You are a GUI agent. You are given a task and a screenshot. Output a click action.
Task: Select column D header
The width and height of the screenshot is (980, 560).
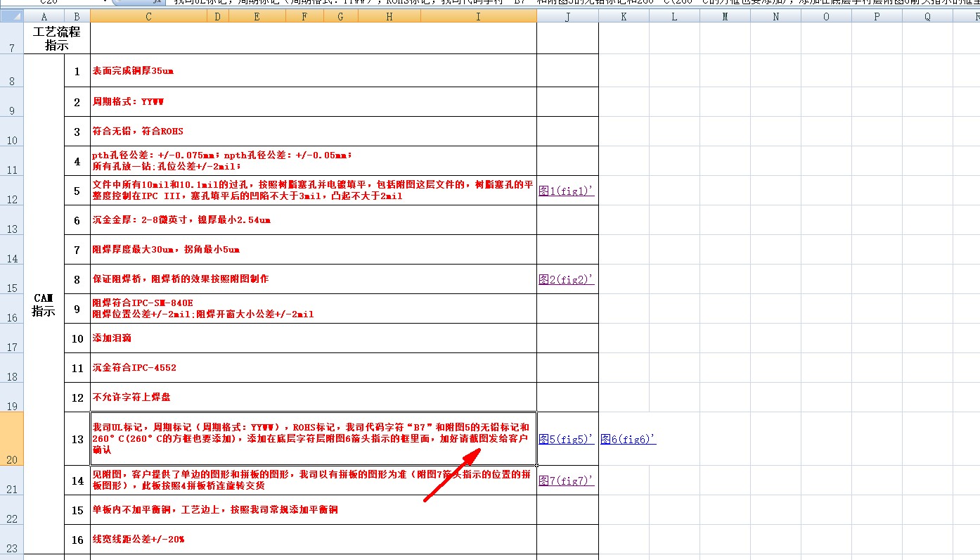pyautogui.click(x=218, y=17)
